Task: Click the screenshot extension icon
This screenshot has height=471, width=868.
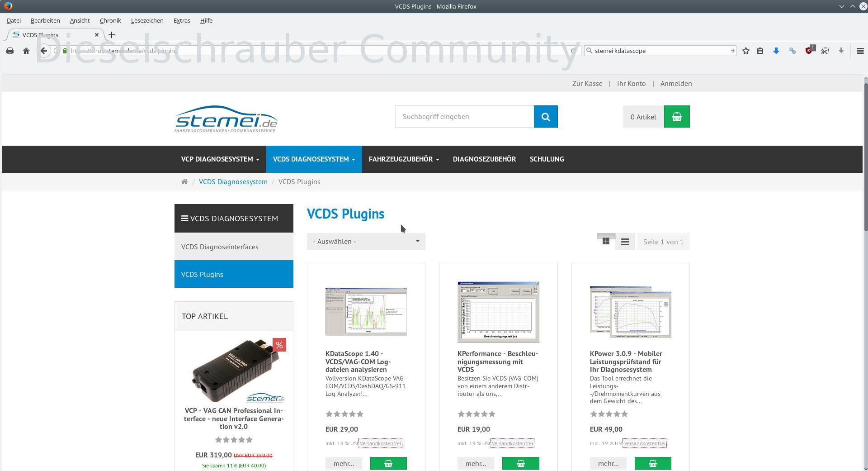Action: (825, 51)
